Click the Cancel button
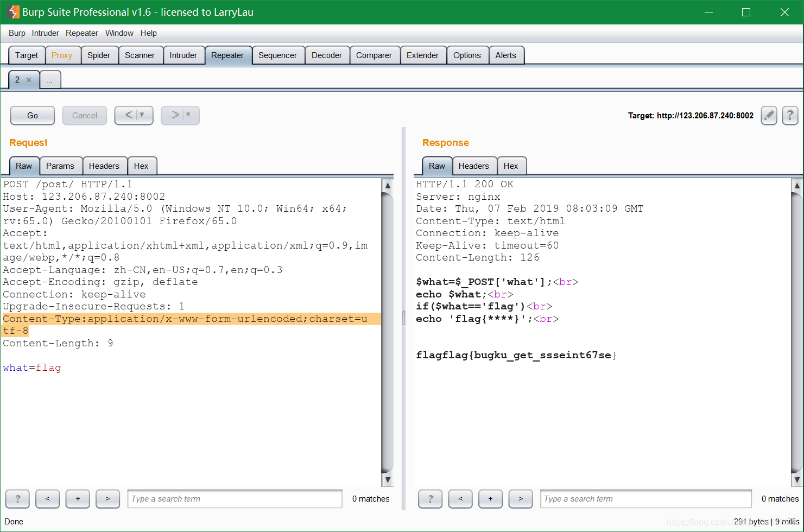The height and width of the screenshot is (532, 804). (85, 116)
